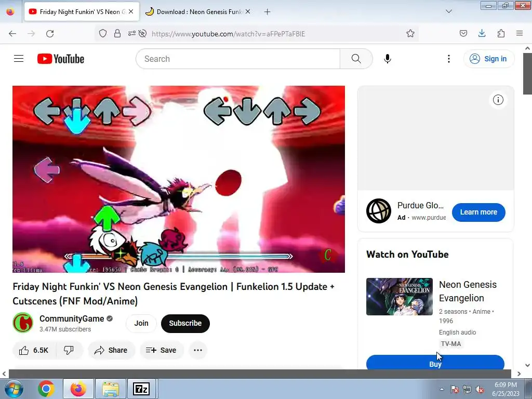Go back with the browser back arrow

[x=12, y=34]
